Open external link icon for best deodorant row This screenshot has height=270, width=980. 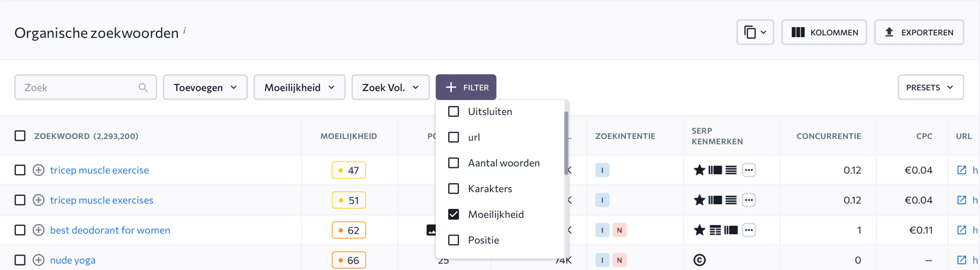(962, 230)
